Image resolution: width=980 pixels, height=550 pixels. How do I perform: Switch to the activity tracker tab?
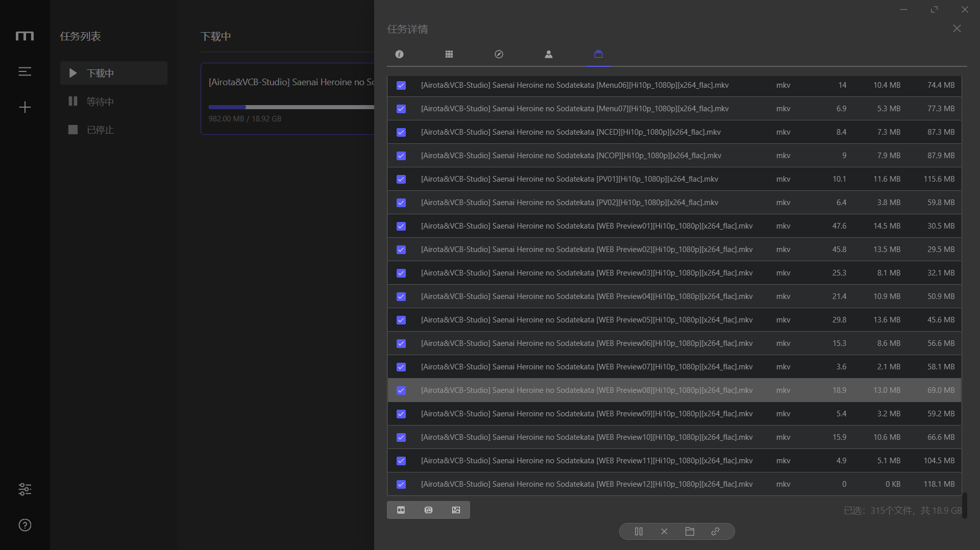click(x=499, y=54)
